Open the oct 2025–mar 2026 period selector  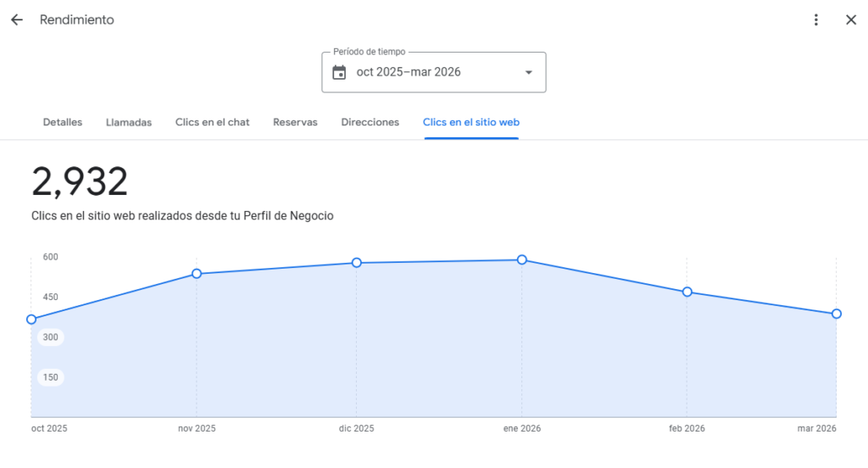tap(433, 73)
